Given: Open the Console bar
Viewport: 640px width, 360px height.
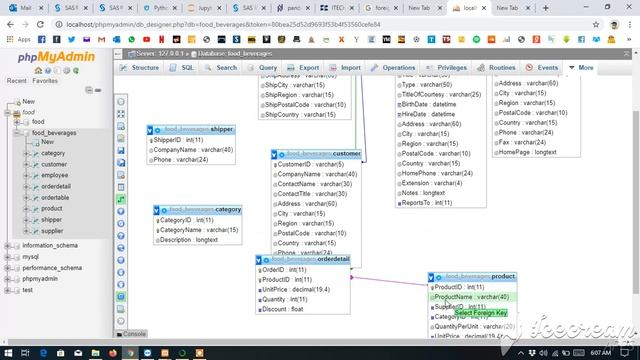Looking at the screenshot, I should (131, 334).
